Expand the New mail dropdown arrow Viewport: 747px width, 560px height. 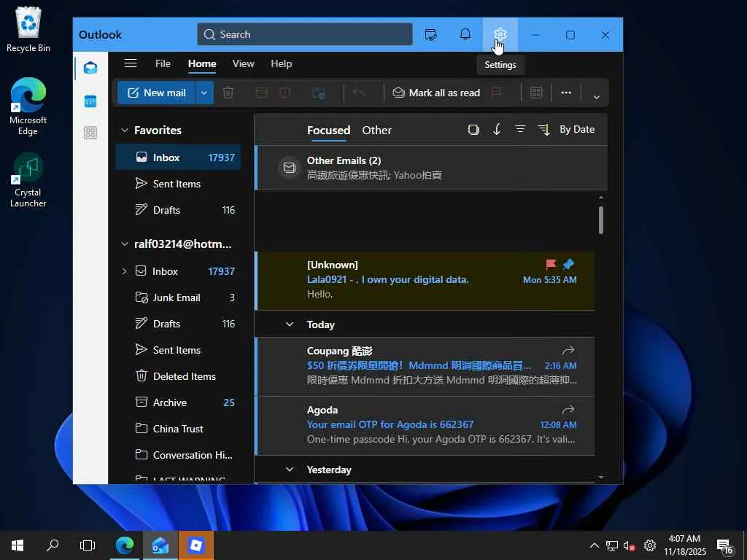[x=204, y=93]
